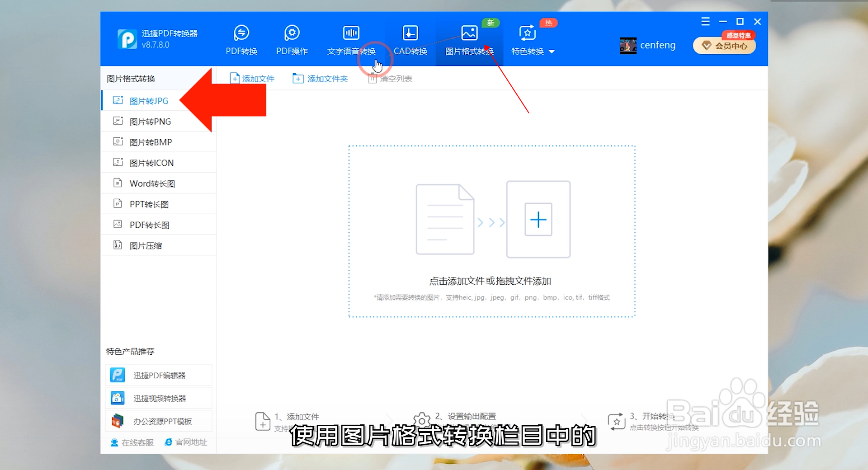Open 迅捷PDF编辑器 recommended product
The height and width of the screenshot is (470, 868).
pyautogui.click(x=159, y=375)
